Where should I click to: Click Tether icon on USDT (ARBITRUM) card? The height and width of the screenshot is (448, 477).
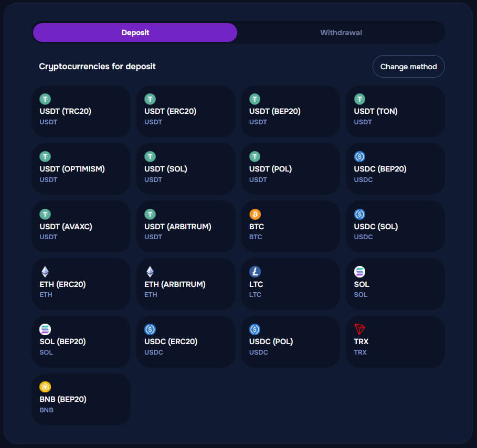(x=150, y=214)
